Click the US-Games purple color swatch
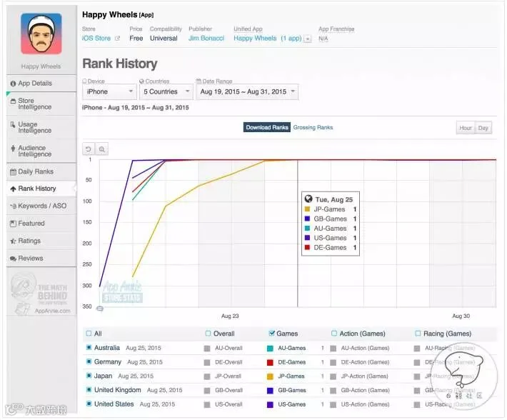The width and height of the screenshot is (507, 420). coord(270,405)
